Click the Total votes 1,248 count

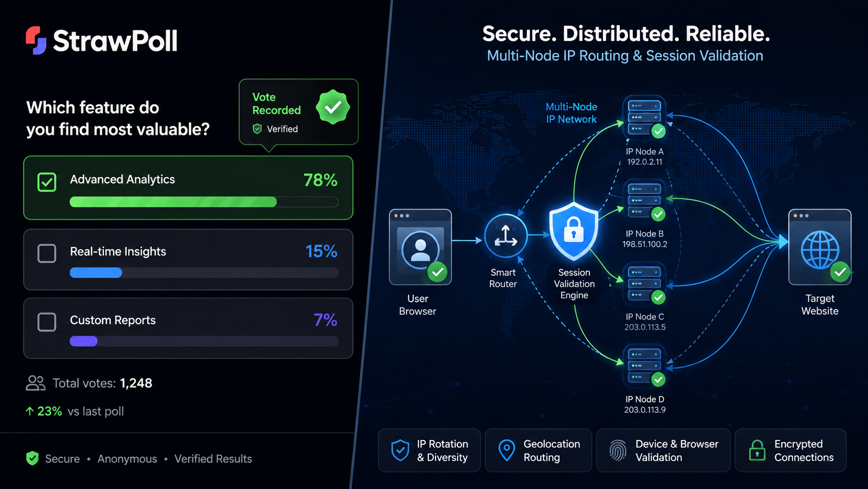coord(136,383)
